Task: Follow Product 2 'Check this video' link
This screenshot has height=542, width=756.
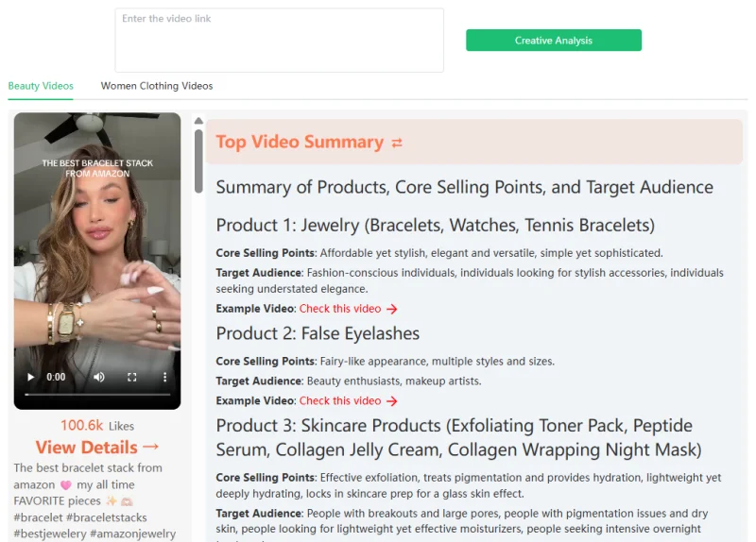Action: click(x=340, y=401)
